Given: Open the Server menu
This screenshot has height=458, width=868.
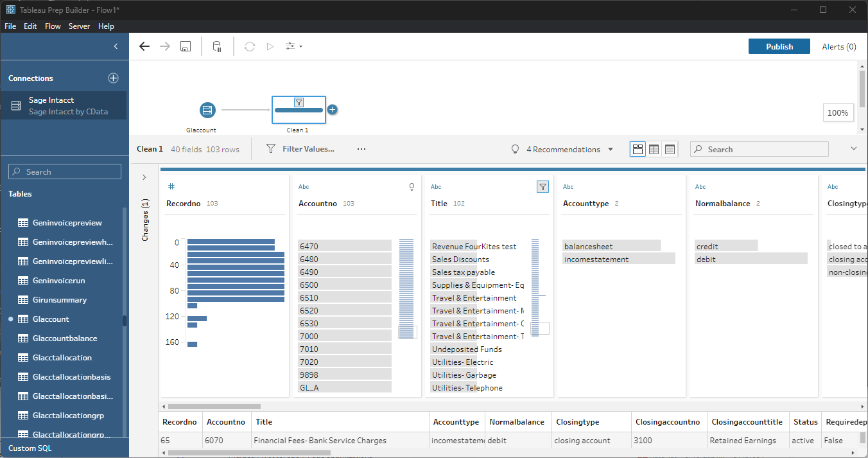Looking at the screenshot, I should point(79,26).
